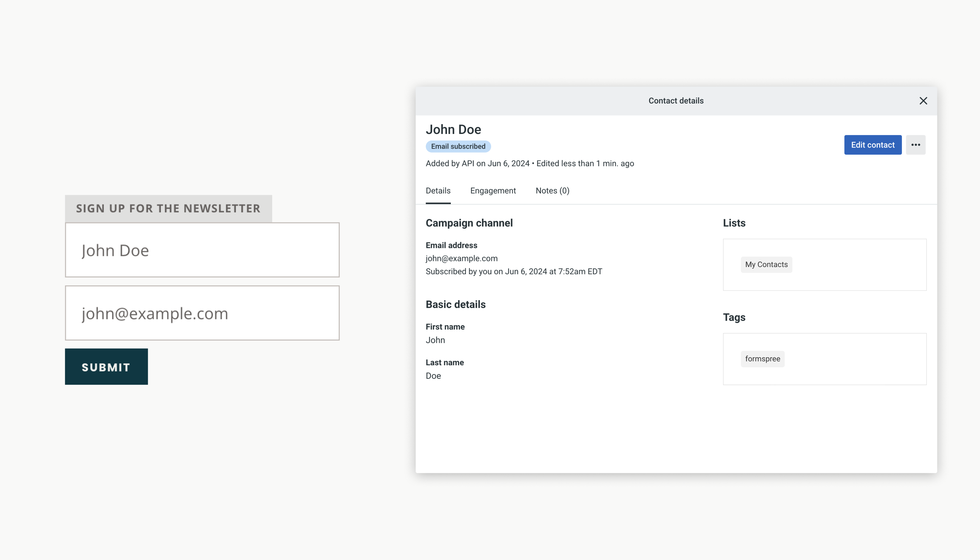
Task: Click the formspree tag chip
Action: click(762, 359)
